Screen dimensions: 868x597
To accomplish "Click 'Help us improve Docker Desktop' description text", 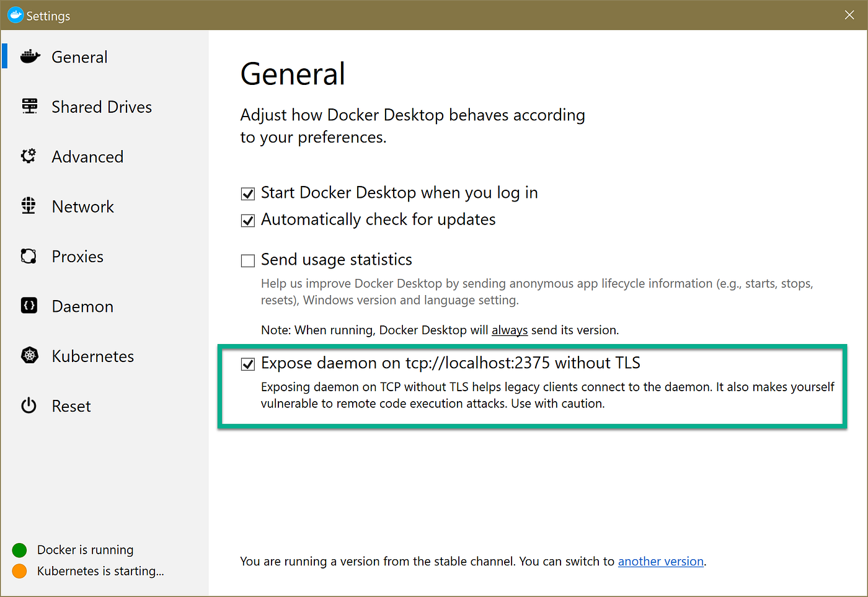I will pos(537,292).
